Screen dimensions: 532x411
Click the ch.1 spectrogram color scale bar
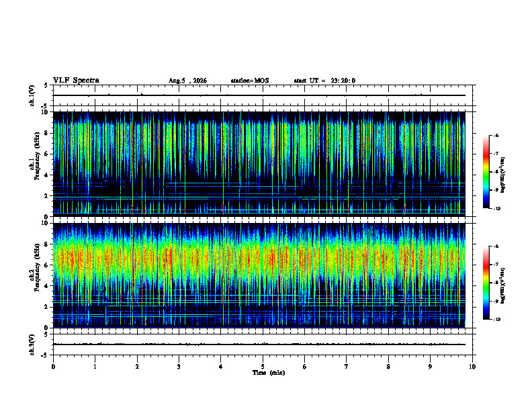tap(486, 172)
